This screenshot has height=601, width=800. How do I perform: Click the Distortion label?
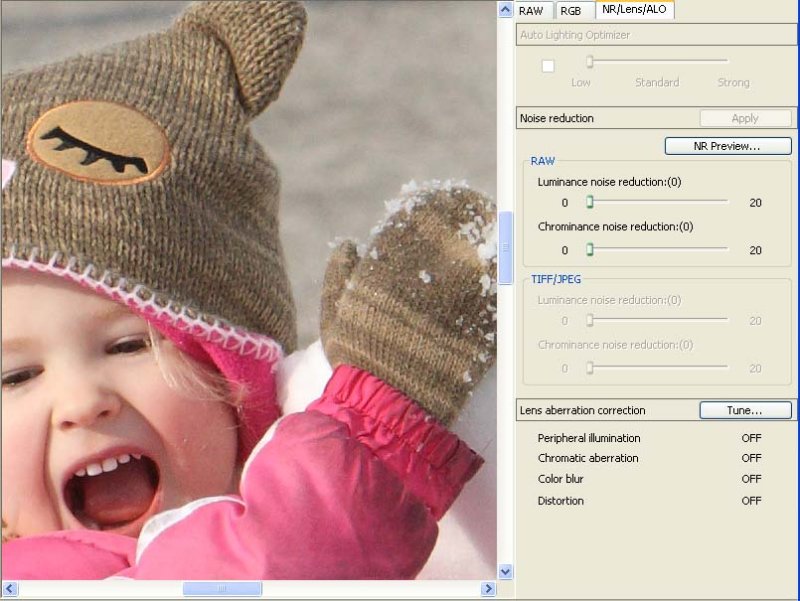tap(560, 501)
